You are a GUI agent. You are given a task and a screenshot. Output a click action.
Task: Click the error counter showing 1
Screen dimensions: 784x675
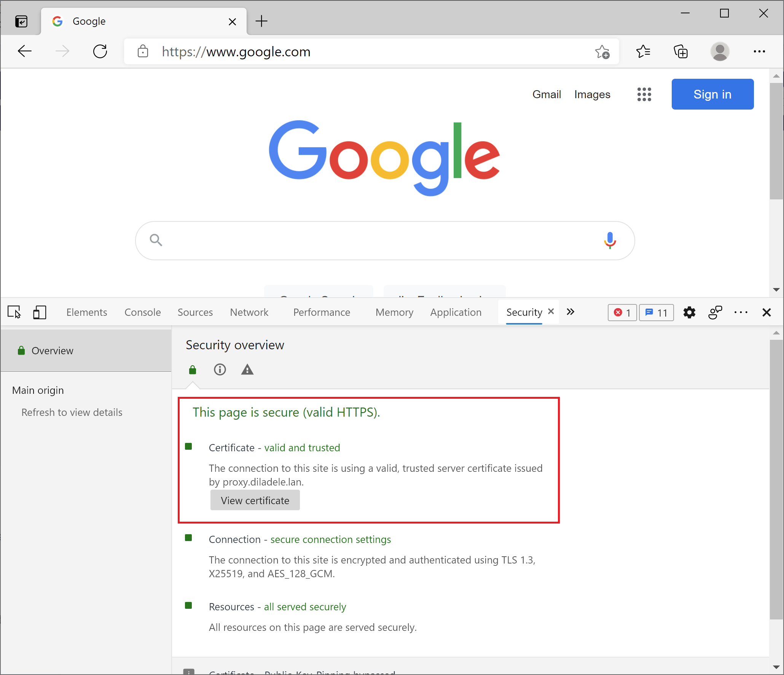(622, 312)
